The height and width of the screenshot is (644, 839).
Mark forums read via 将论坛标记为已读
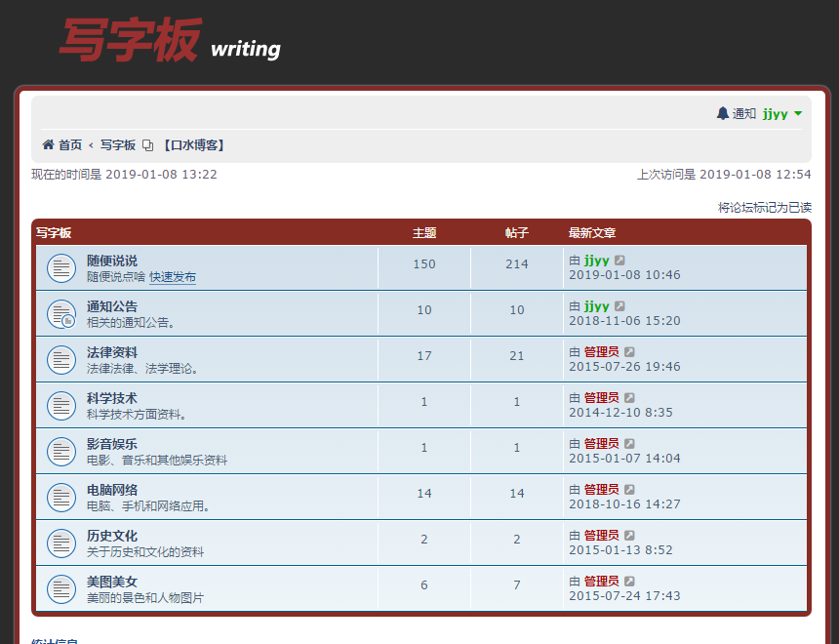coord(764,207)
